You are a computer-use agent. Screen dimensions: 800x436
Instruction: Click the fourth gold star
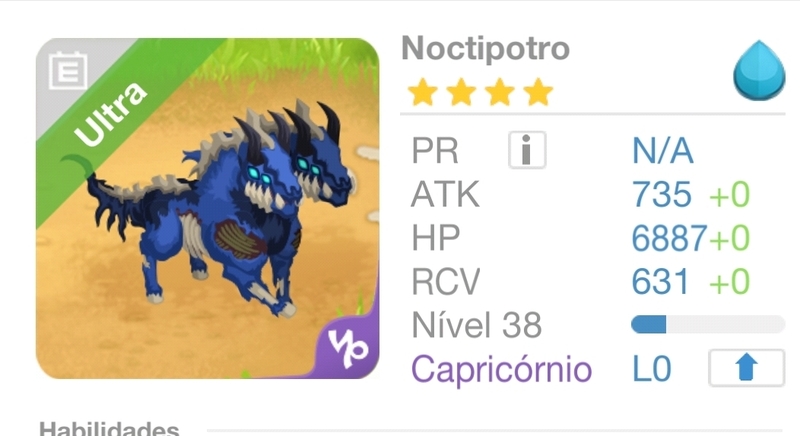(538, 92)
